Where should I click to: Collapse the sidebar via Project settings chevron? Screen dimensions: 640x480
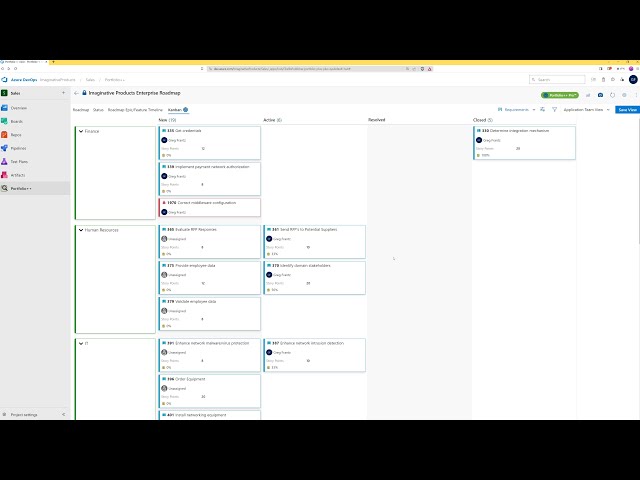63,414
